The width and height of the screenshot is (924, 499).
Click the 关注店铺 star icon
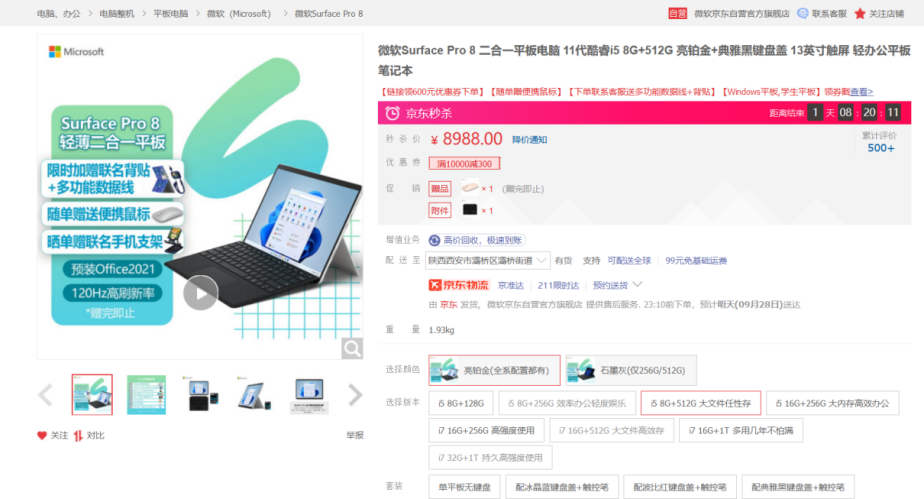click(860, 13)
